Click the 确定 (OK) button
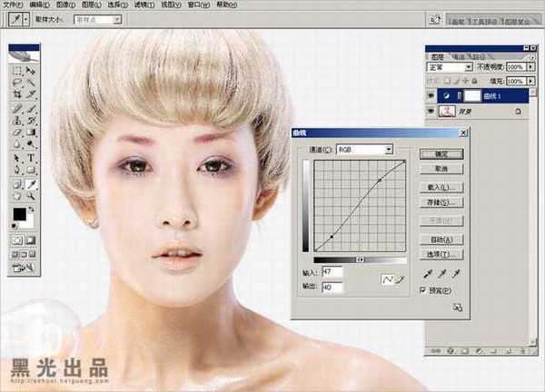Viewport: 545px width, 392px height. tap(440, 154)
